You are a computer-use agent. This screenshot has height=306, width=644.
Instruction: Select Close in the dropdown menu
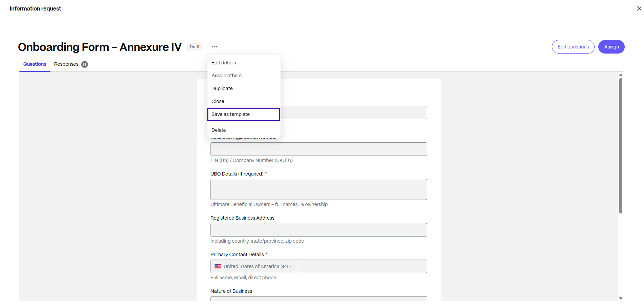point(218,101)
